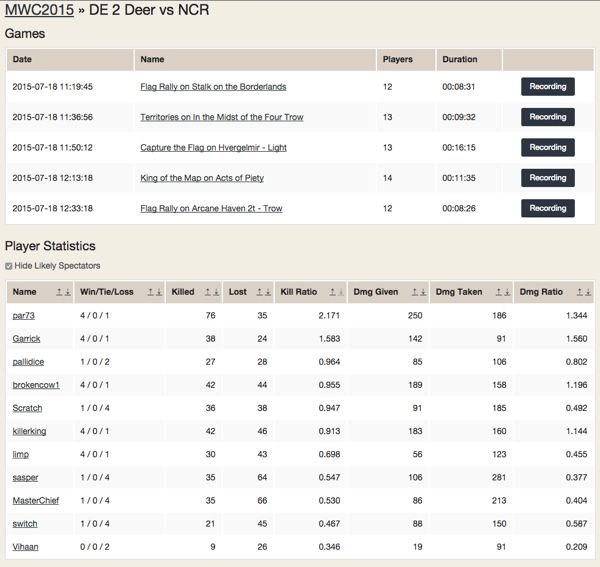The width and height of the screenshot is (600, 567).
Task: Open Recording for Capture the Flag game
Action: pos(548,147)
